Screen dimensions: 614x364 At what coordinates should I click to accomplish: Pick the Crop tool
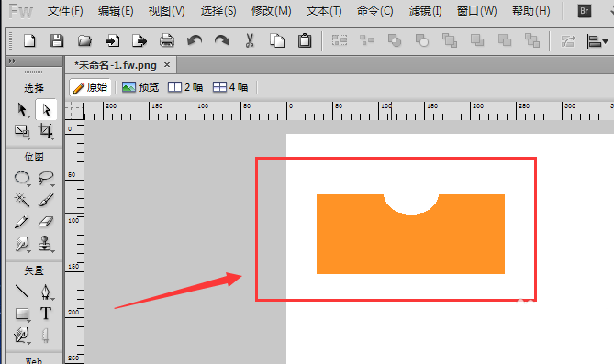[45, 131]
